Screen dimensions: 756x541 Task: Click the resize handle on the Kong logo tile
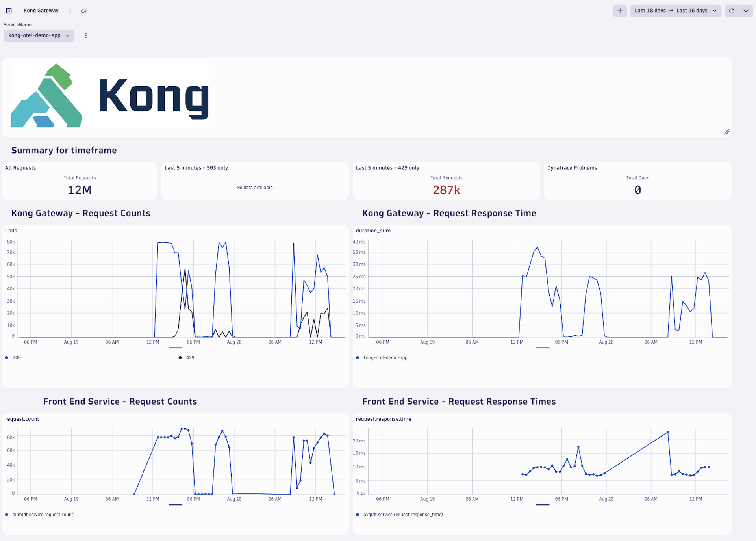[x=727, y=132]
